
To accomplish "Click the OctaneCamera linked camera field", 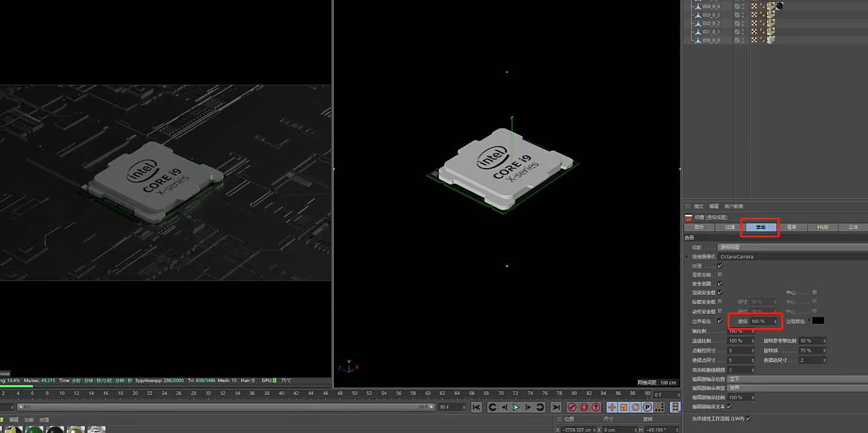I will tap(793, 256).
